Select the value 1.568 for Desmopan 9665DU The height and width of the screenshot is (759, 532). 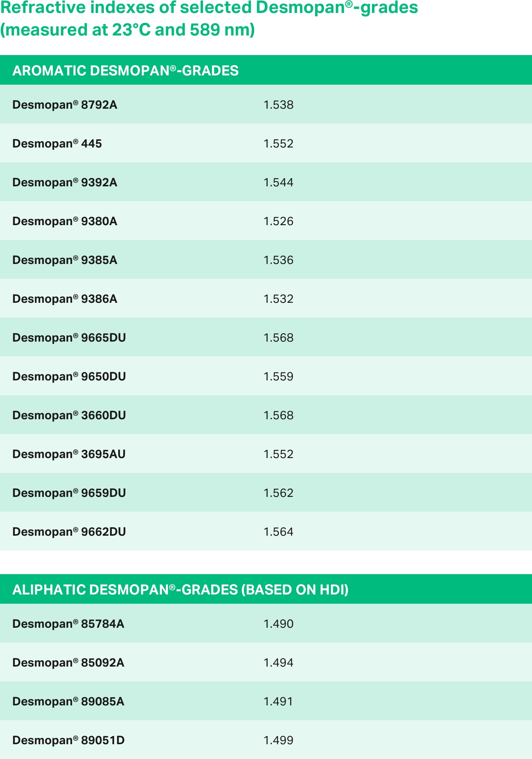point(279,338)
